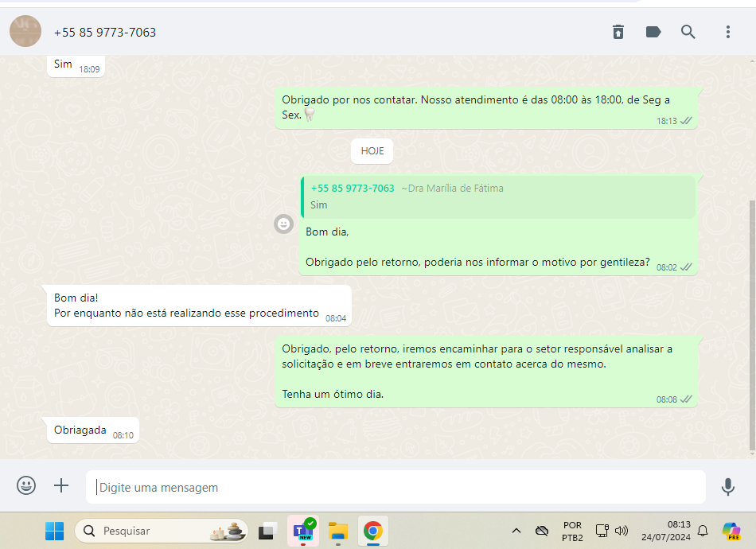Click contact number +55 85 9773-7063 in header

pyautogui.click(x=105, y=33)
